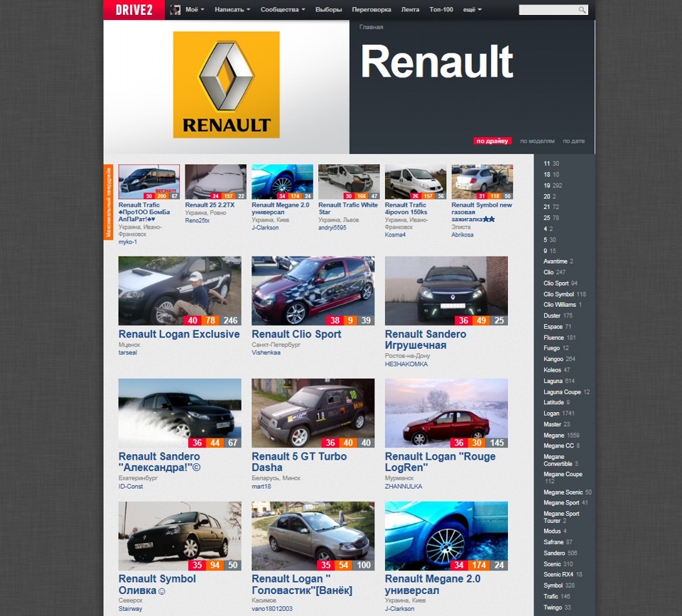Viewport: 682px width, 616px height.
Task: Open the user avatar in navbar
Action: (175, 9)
